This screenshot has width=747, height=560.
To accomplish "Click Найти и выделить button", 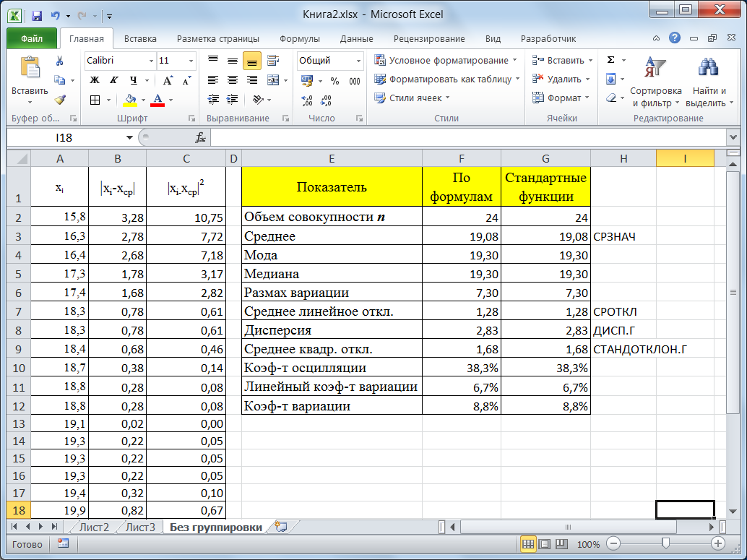I will point(709,81).
